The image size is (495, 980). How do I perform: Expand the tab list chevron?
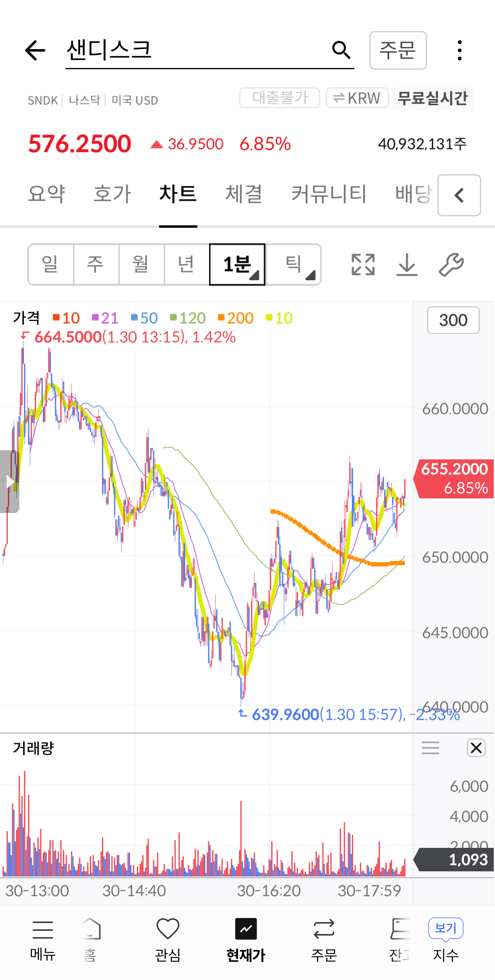click(x=459, y=195)
